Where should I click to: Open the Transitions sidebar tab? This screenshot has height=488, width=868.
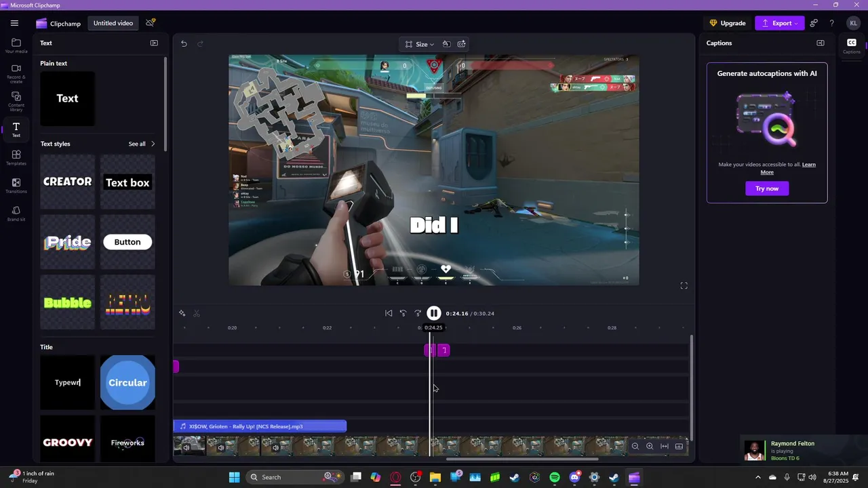tap(16, 186)
